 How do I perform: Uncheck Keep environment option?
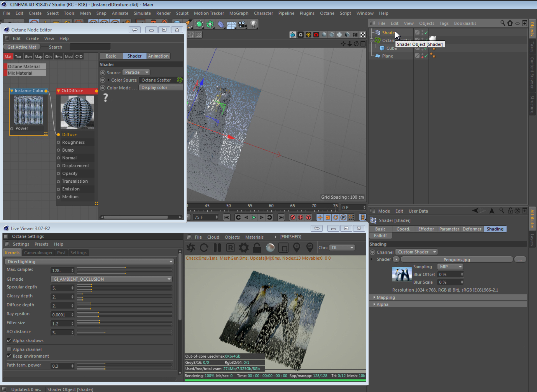[x=9, y=356]
